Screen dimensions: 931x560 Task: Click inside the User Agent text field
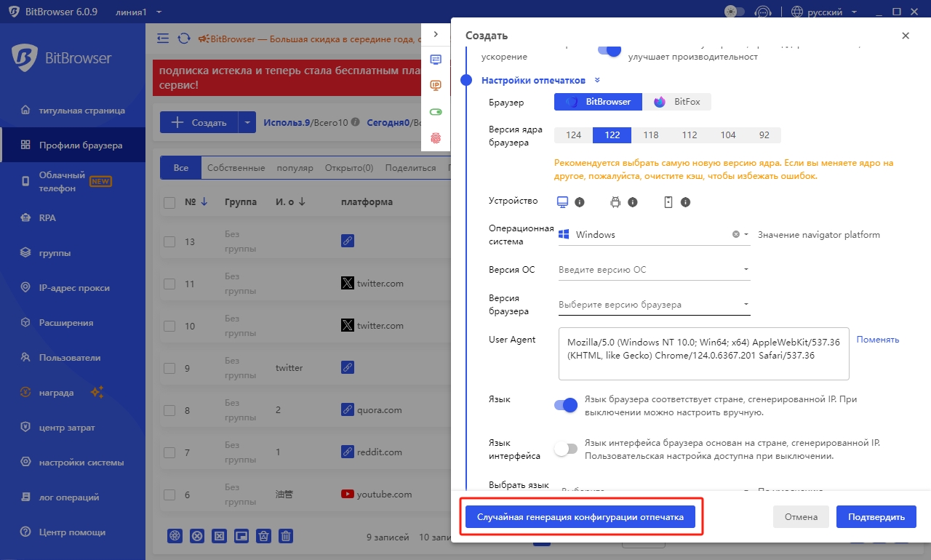(x=703, y=353)
